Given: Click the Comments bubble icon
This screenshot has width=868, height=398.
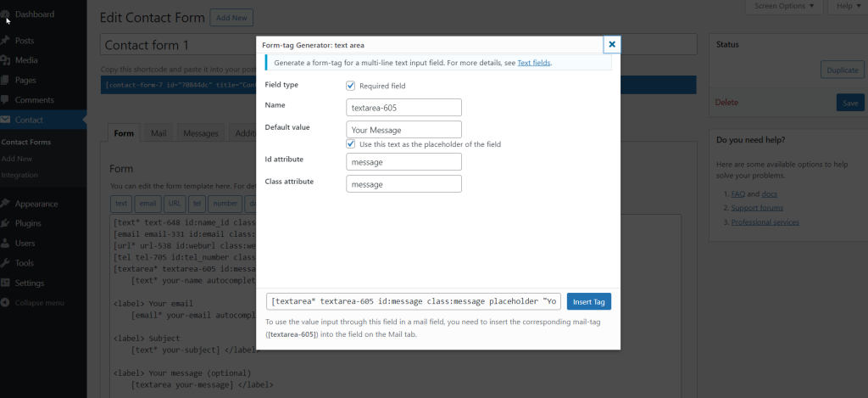Looking at the screenshot, I should (x=7, y=100).
